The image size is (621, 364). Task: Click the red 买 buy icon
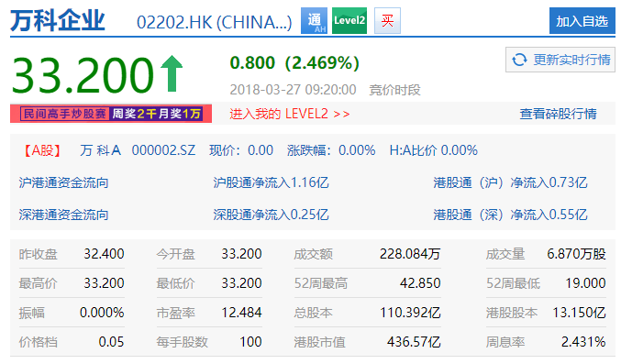click(387, 20)
